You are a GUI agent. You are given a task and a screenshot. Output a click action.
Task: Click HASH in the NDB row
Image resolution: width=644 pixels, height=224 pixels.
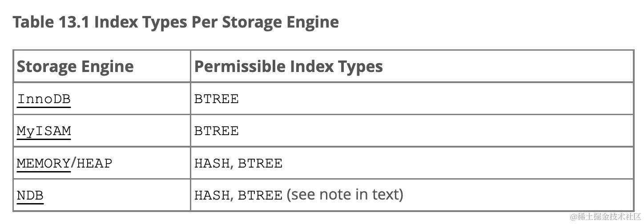pos(212,195)
